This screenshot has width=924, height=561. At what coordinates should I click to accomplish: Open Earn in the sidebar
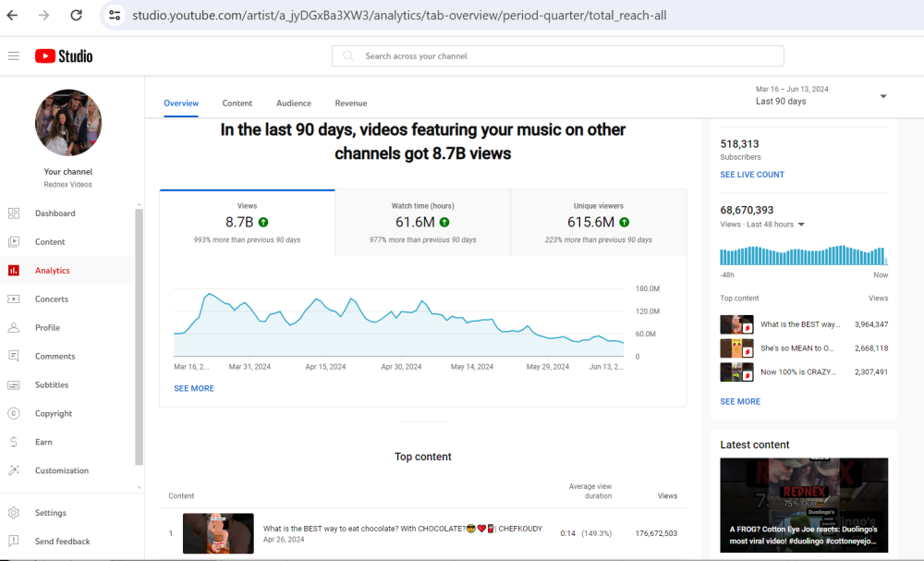coord(67,442)
